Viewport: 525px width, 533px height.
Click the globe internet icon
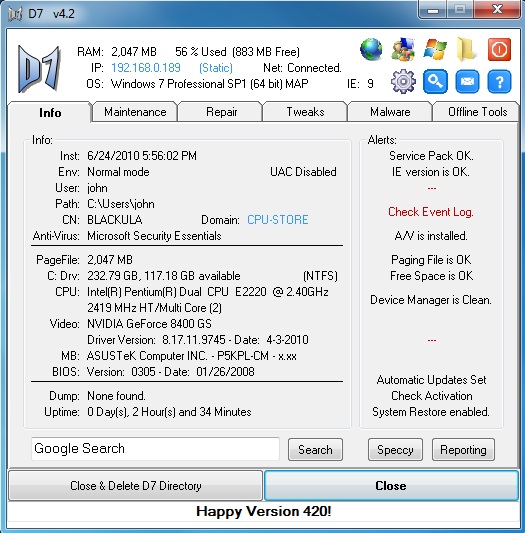[371, 50]
